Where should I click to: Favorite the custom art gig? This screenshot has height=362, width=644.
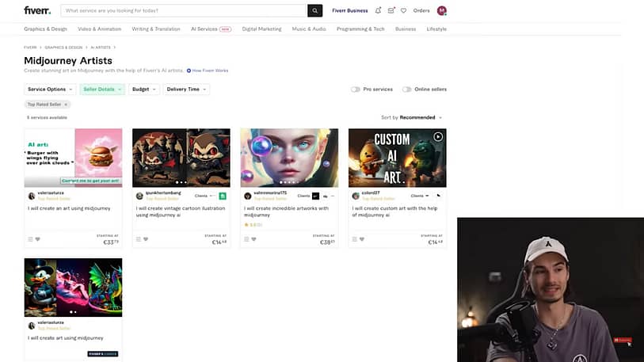click(362, 239)
